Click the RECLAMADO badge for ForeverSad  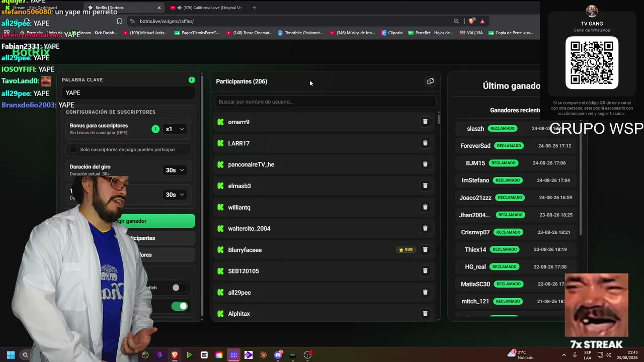pos(509,146)
